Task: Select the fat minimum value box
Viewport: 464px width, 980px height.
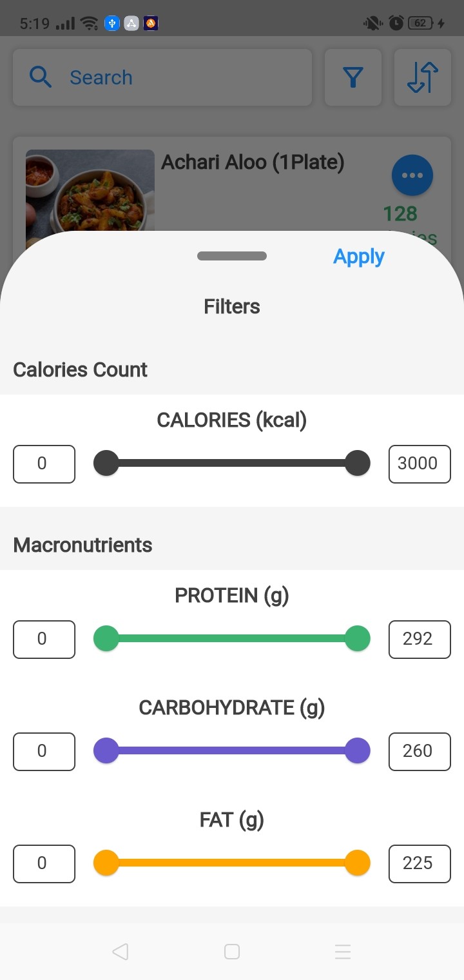Action: coord(44,863)
